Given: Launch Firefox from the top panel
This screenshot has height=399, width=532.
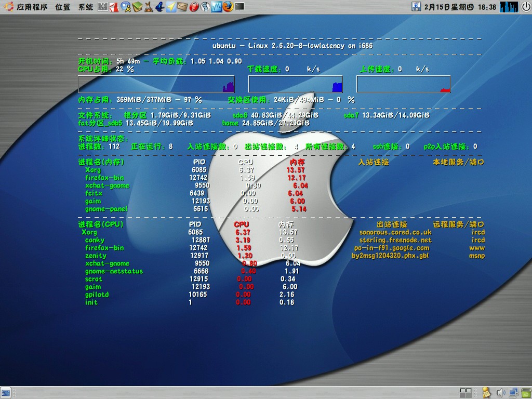Looking at the screenshot, I should pos(228,6).
